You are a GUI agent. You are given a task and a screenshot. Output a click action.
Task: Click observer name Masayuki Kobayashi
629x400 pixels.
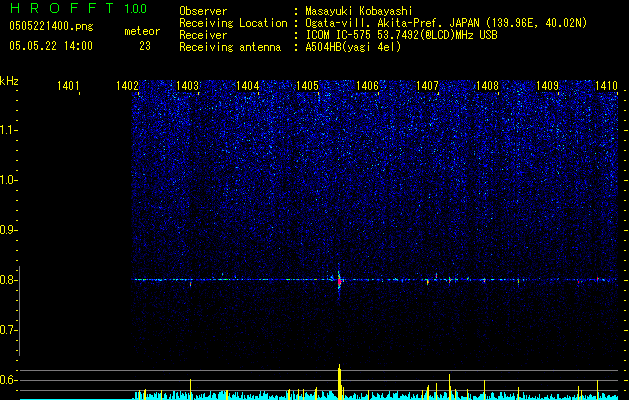[x=359, y=11]
